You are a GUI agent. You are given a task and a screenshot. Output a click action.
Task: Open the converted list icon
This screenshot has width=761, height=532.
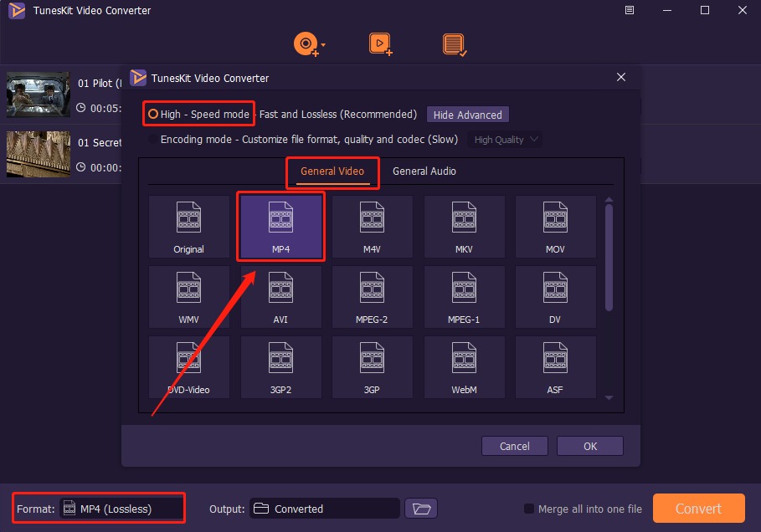click(x=455, y=44)
